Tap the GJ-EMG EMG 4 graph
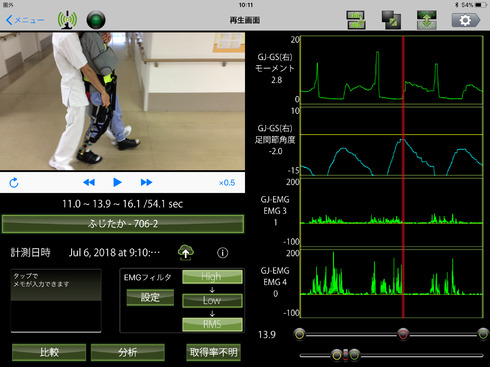Viewport: 490px width, 367px height. 392,284
